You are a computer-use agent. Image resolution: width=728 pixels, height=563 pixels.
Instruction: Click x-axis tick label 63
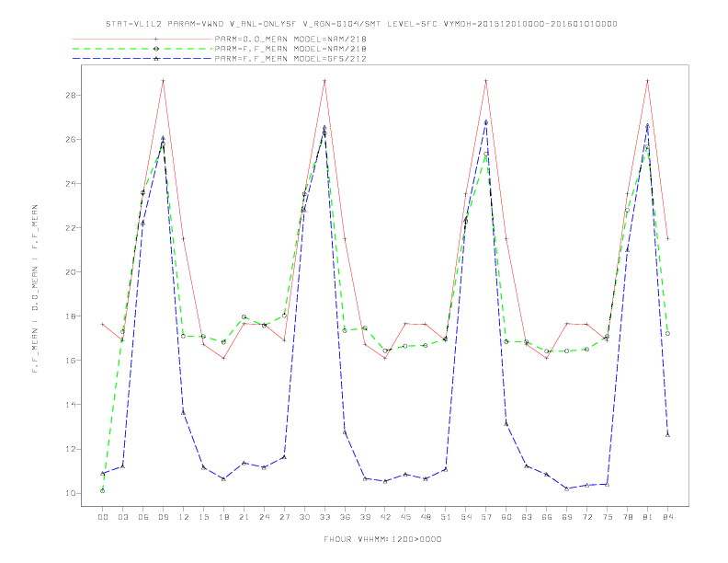[526, 517]
